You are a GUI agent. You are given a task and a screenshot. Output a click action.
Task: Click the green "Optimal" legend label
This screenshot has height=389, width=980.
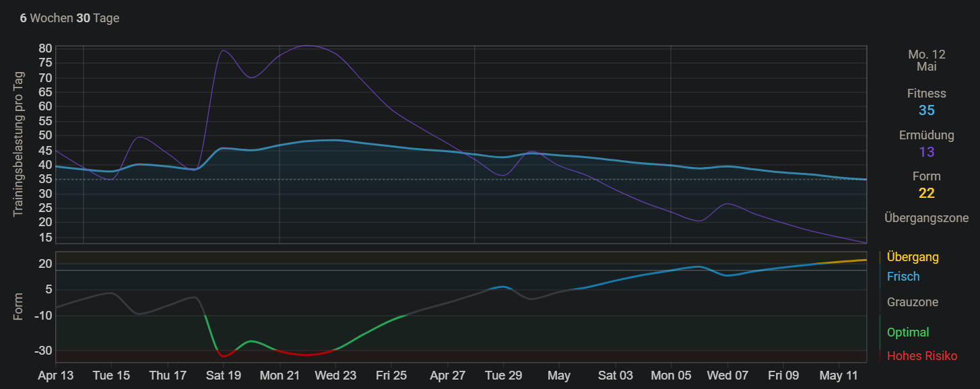tap(907, 332)
